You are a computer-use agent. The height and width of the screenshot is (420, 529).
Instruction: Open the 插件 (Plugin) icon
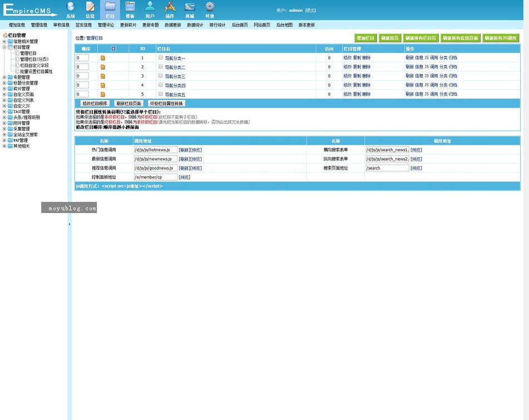point(170,9)
